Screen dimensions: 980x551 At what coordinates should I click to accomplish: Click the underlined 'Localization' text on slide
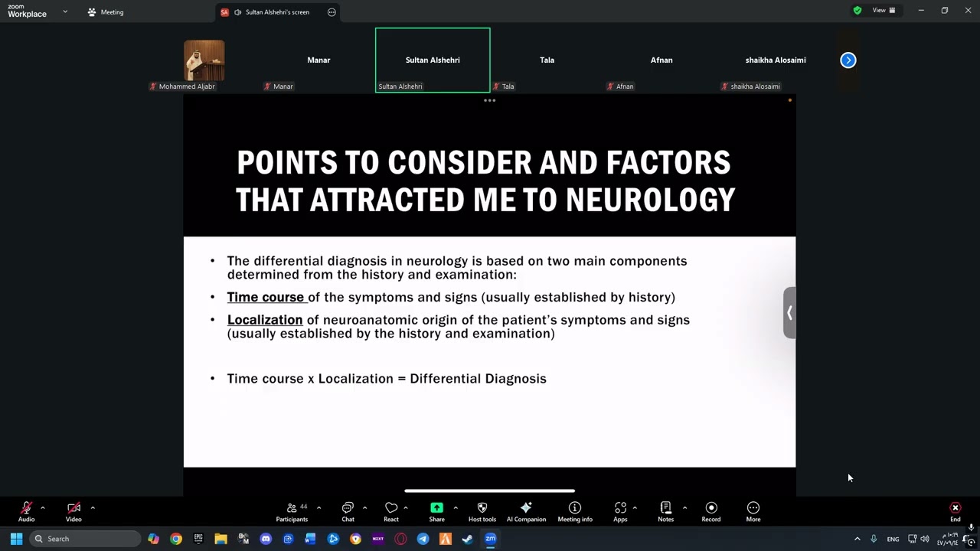(x=265, y=320)
